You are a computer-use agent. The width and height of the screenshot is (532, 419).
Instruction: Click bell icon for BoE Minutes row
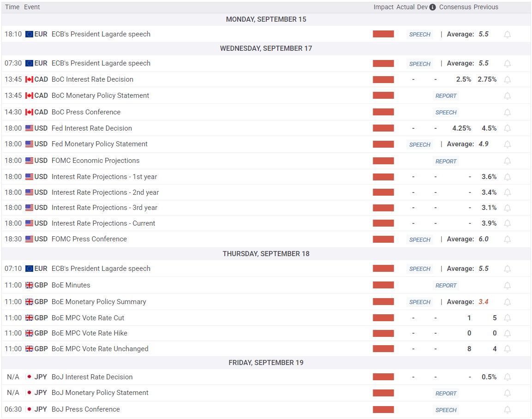(507, 285)
